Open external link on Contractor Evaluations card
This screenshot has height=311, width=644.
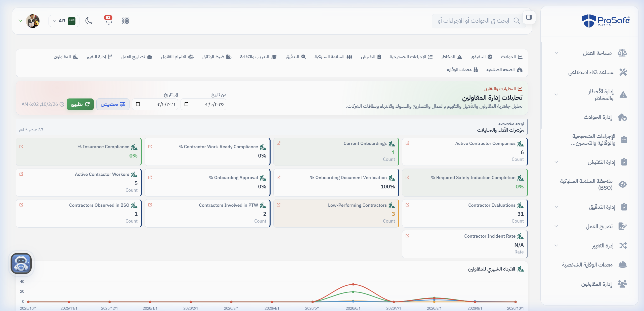(x=407, y=205)
